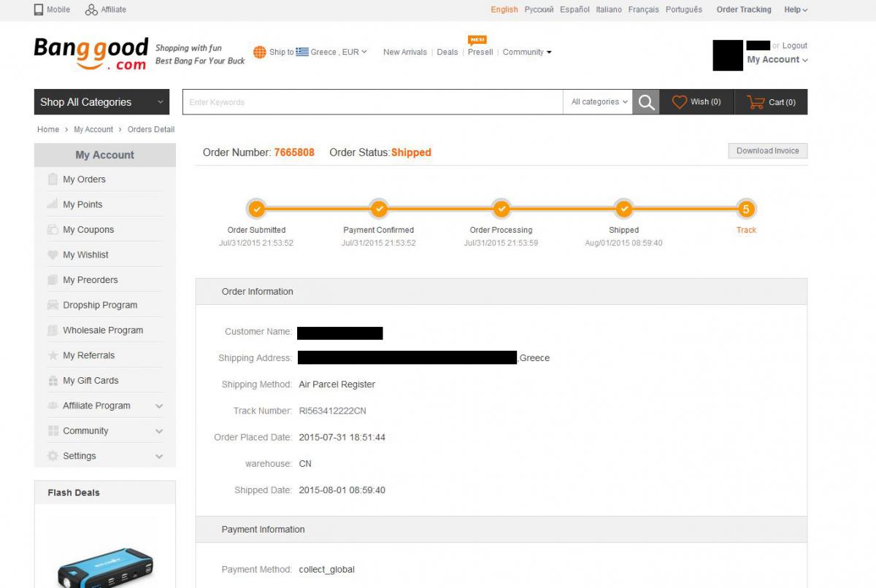Click the collect_global payment method text
Image resolution: width=876 pixels, height=588 pixels.
click(326, 569)
